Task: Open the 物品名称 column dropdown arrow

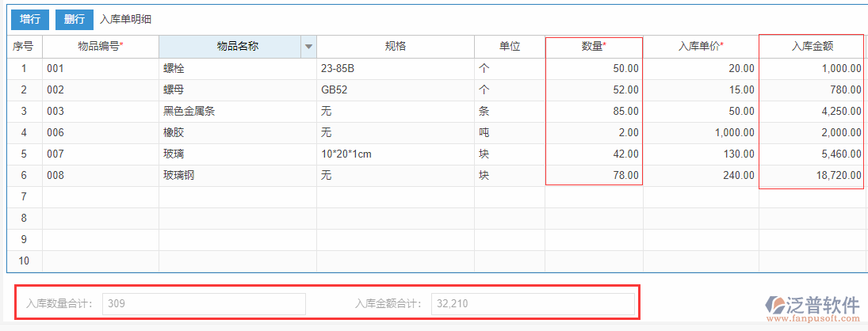Action: [x=308, y=47]
